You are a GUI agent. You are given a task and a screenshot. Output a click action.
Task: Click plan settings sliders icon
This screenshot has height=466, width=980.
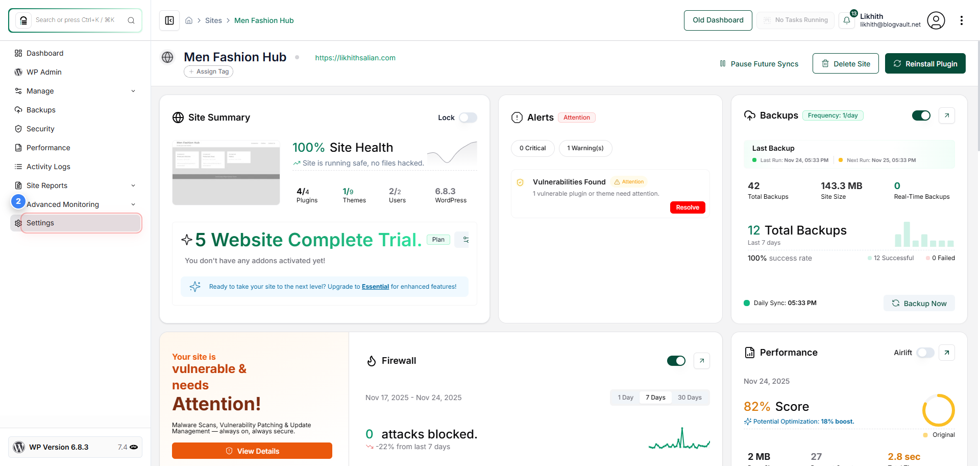pos(465,240)
